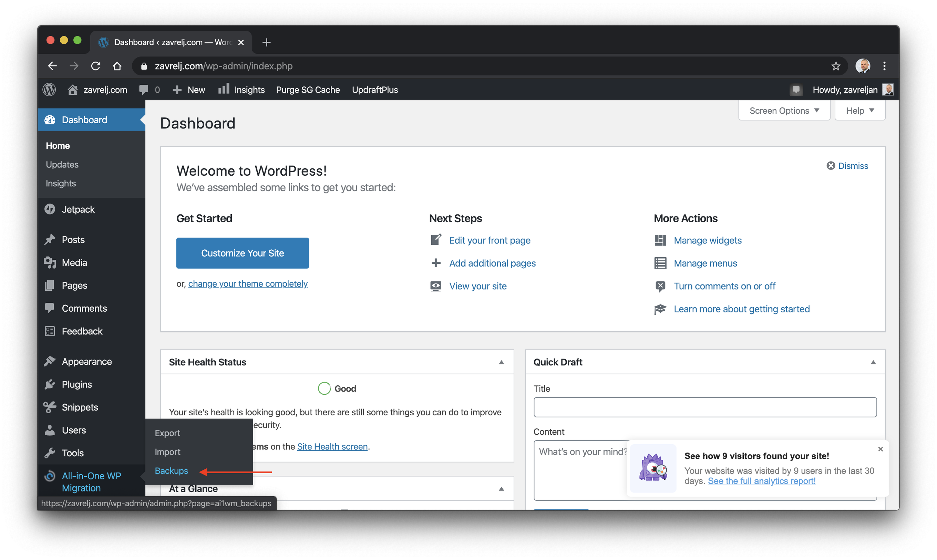Click the user avatar in admin bar
This screenshot has width=937, height=560.
(887, 90)
